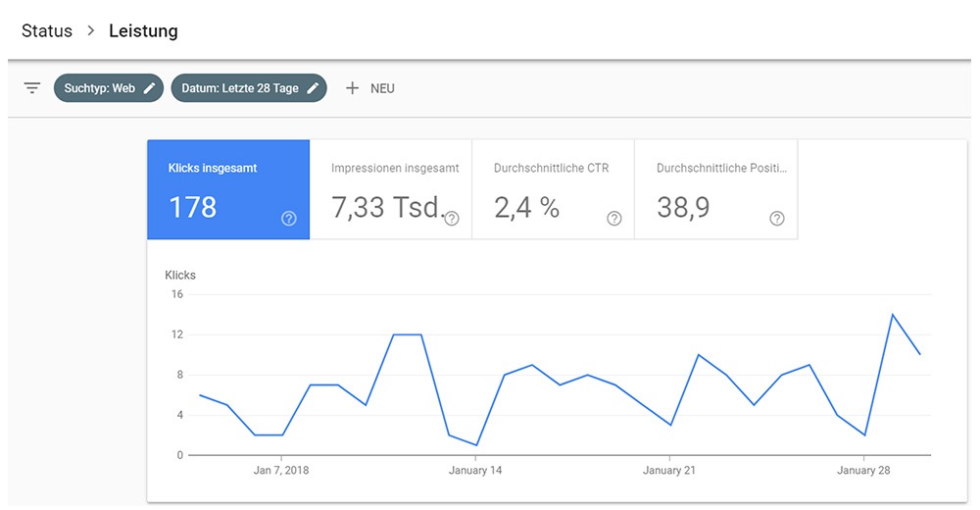Click the plus icon beside NEU
980x510 pixels.
(x=353, y=88)
